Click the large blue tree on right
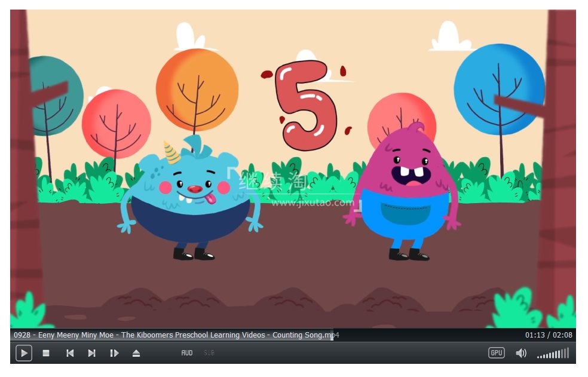 [498, 88]
